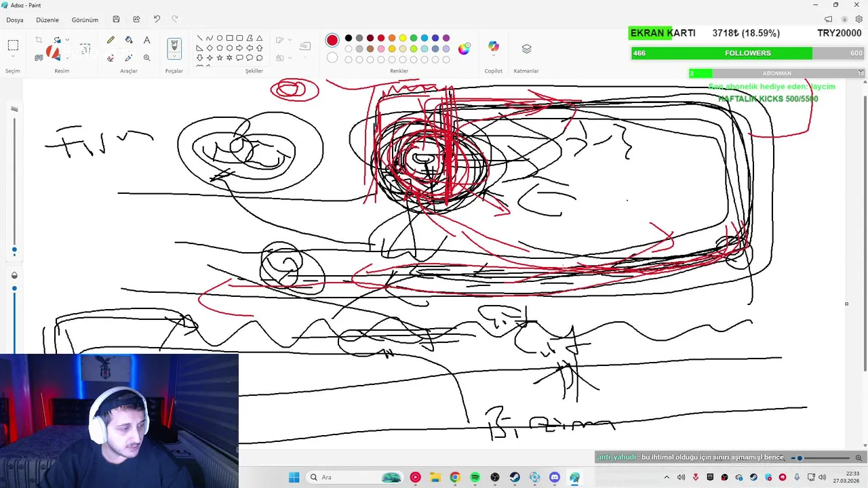Select the Pencil tool
The image size is (868, 488).
(111, 40)
